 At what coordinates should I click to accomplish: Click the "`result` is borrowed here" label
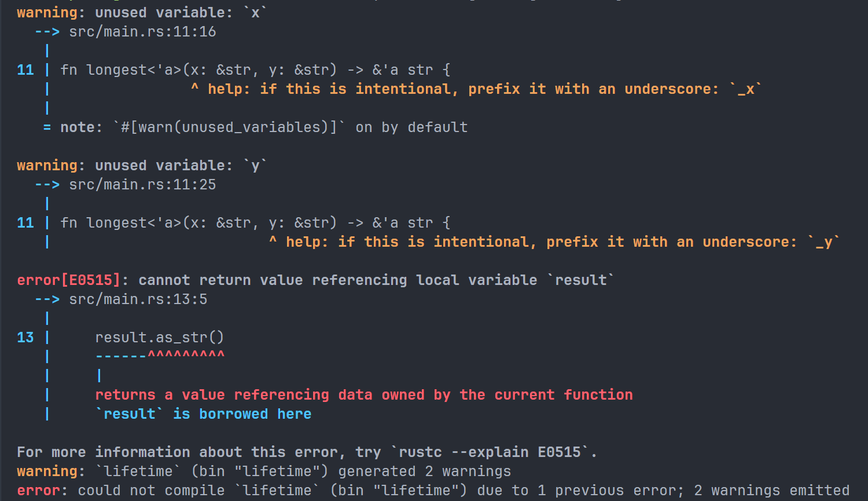pos(203,414)
